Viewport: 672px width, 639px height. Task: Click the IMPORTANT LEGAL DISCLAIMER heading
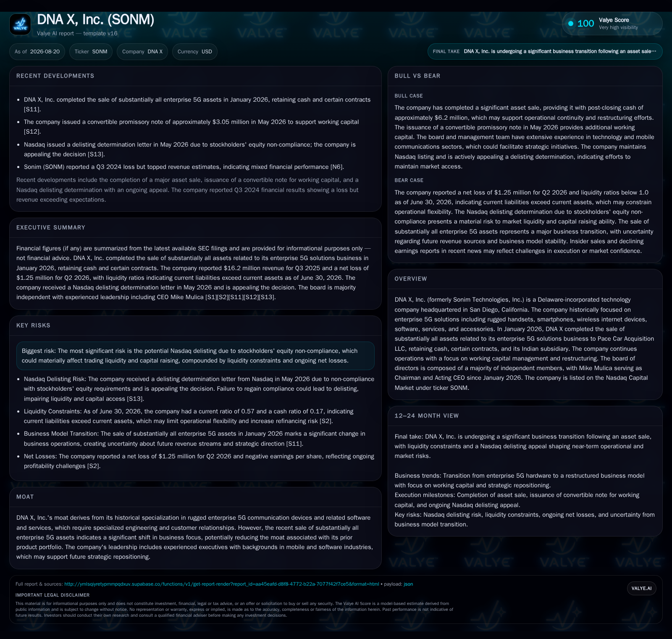(52, 595)
